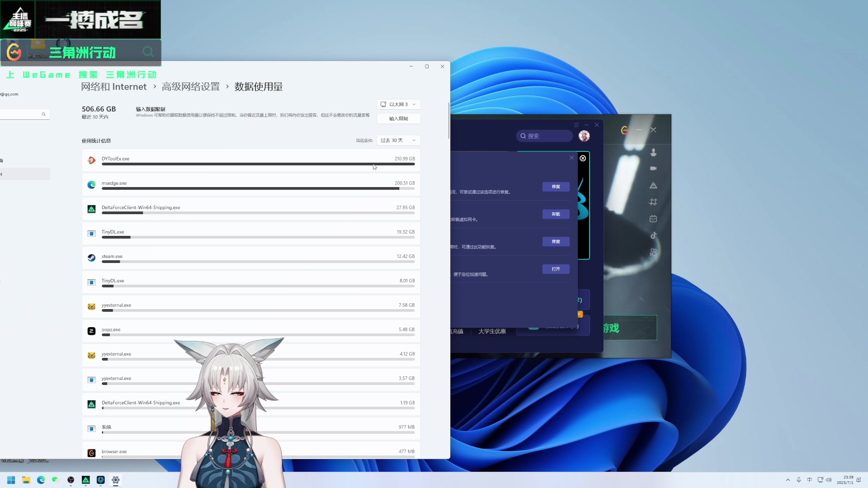
Task: Open Delta Force from the taskbar
Action: pyautogui.click(x=85, y=480)
